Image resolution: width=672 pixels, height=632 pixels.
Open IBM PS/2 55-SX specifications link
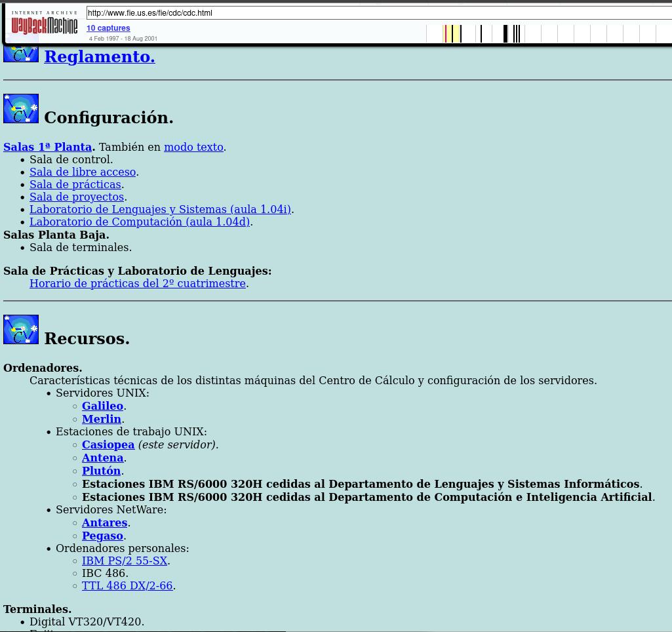(125, 561)
